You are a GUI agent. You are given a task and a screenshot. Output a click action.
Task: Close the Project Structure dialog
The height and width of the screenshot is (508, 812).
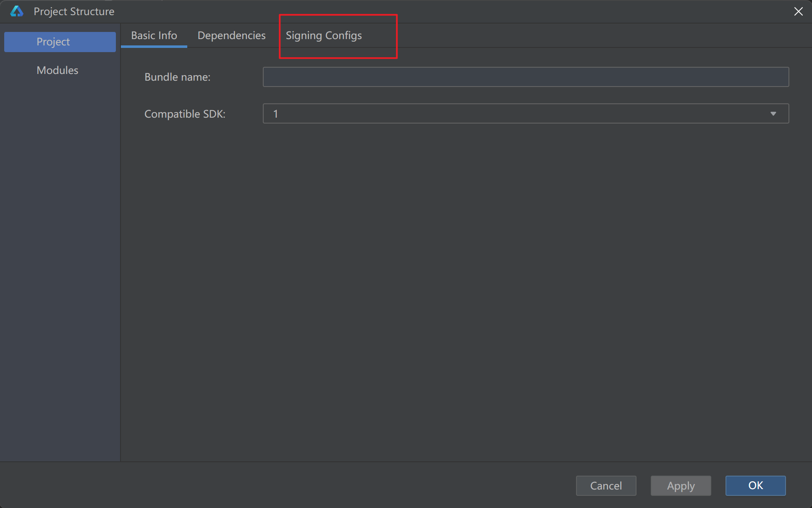coord(798,11)
